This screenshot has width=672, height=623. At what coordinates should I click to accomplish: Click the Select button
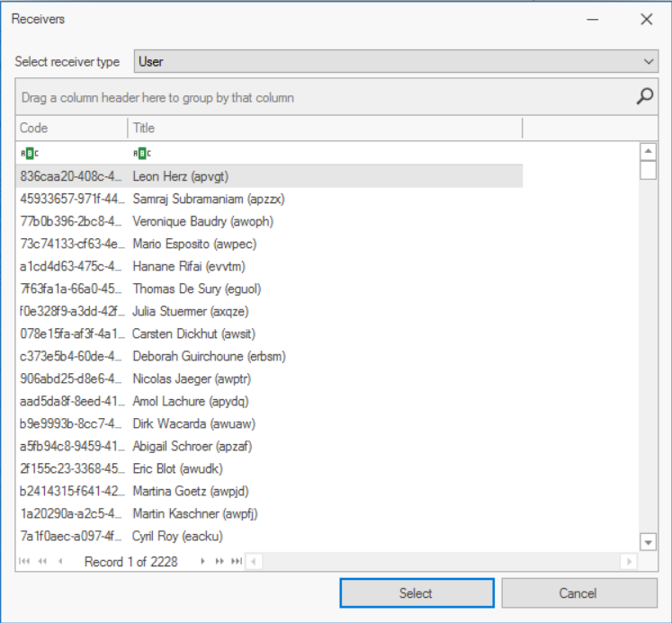pyautogui.click(x=417, y=593)
